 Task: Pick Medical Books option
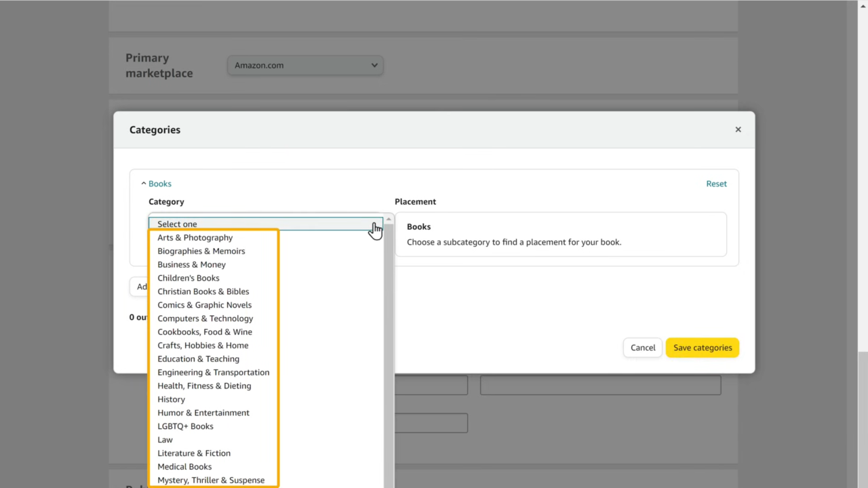[266, 466]
